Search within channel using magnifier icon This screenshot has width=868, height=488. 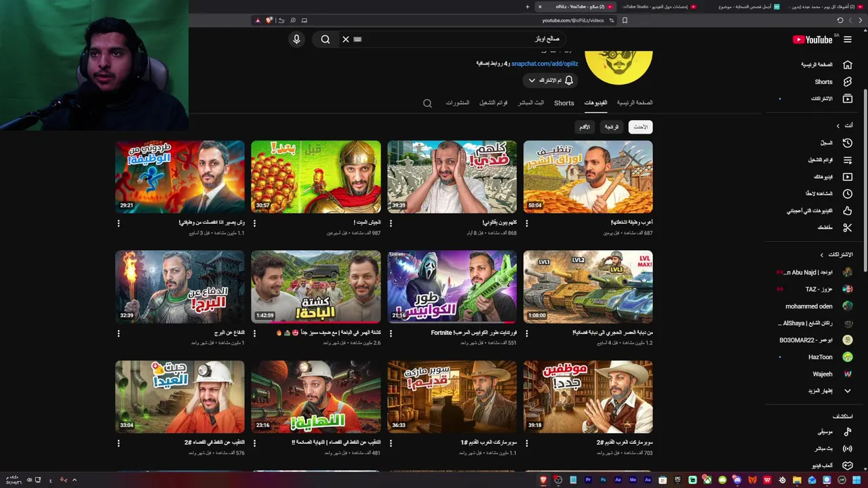tap(427, 104)
